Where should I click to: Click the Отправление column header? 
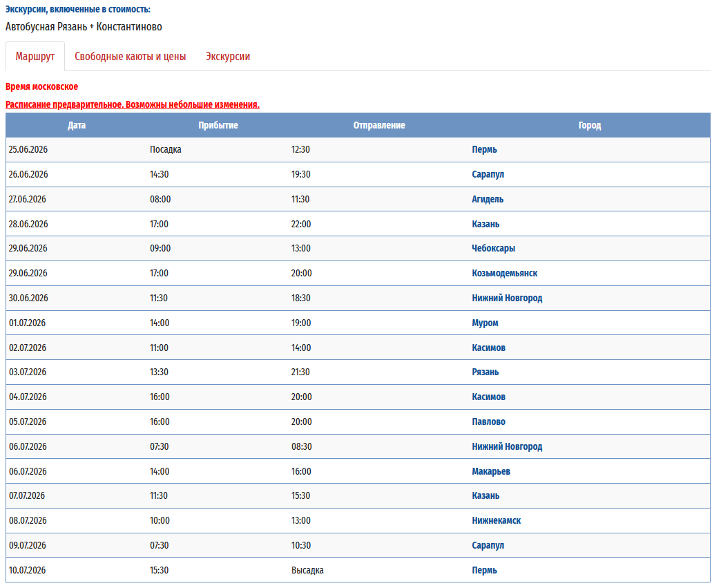click(379, 126)
